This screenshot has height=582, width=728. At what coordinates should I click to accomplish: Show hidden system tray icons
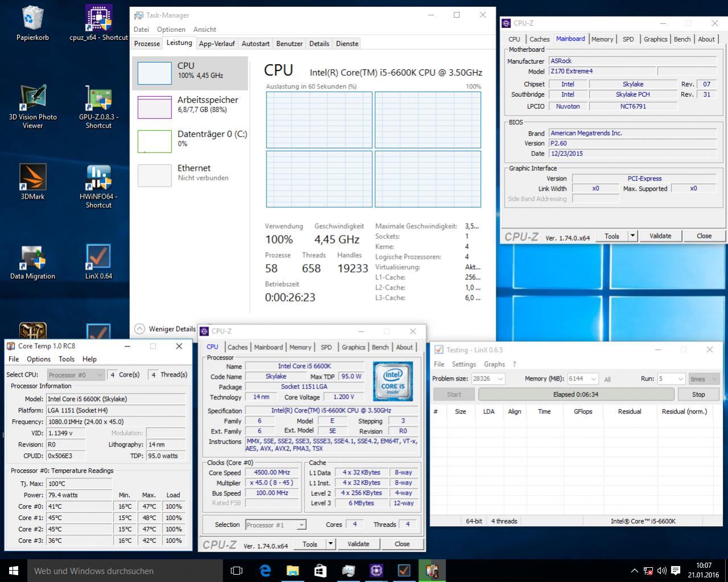coord(635,571)
